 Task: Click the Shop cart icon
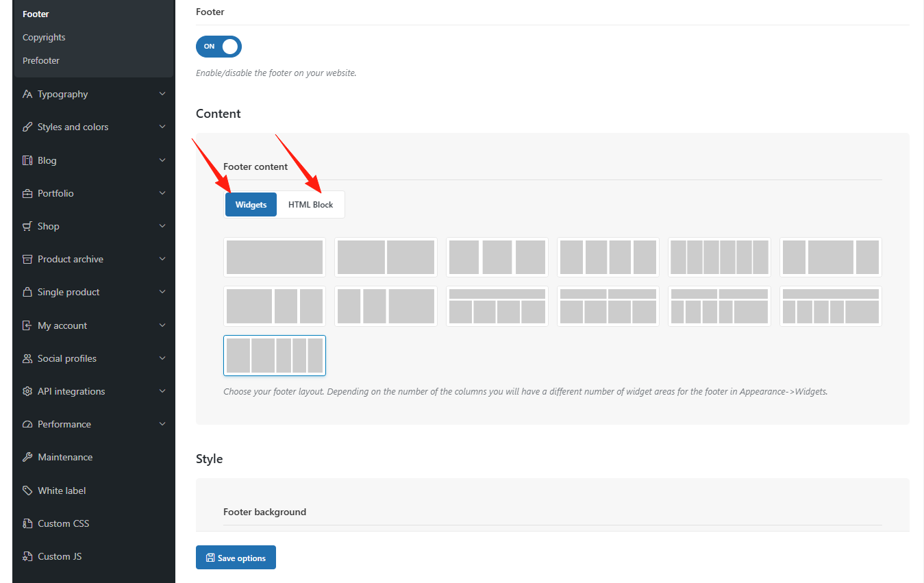tap(27, 226)
